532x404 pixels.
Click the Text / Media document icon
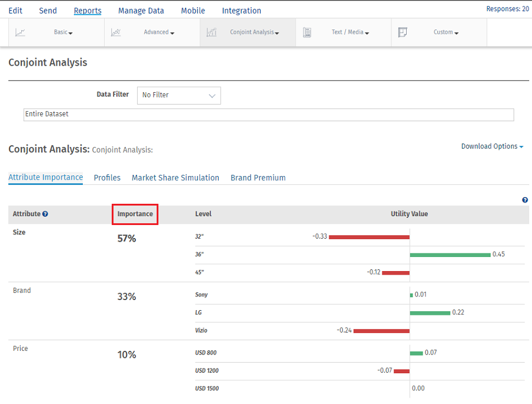(307, 32)
